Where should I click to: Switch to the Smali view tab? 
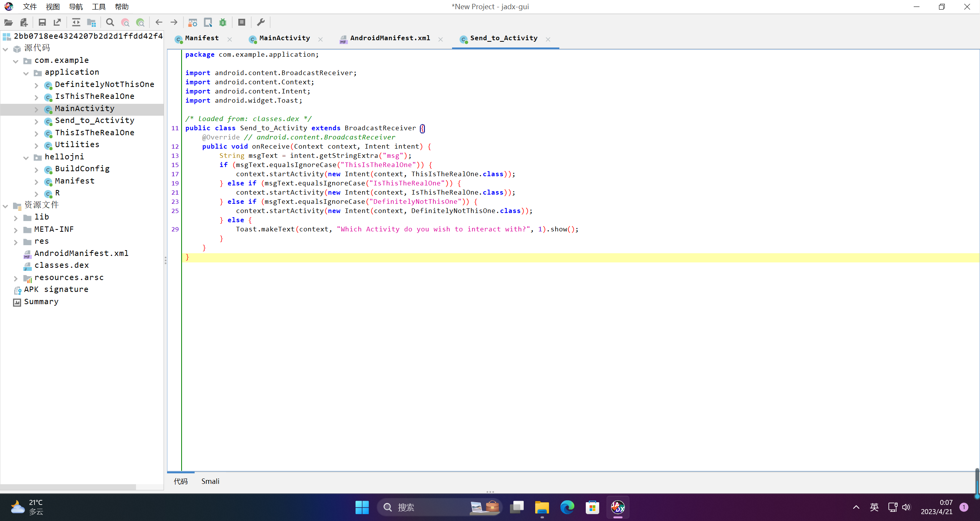pos(210,481)
